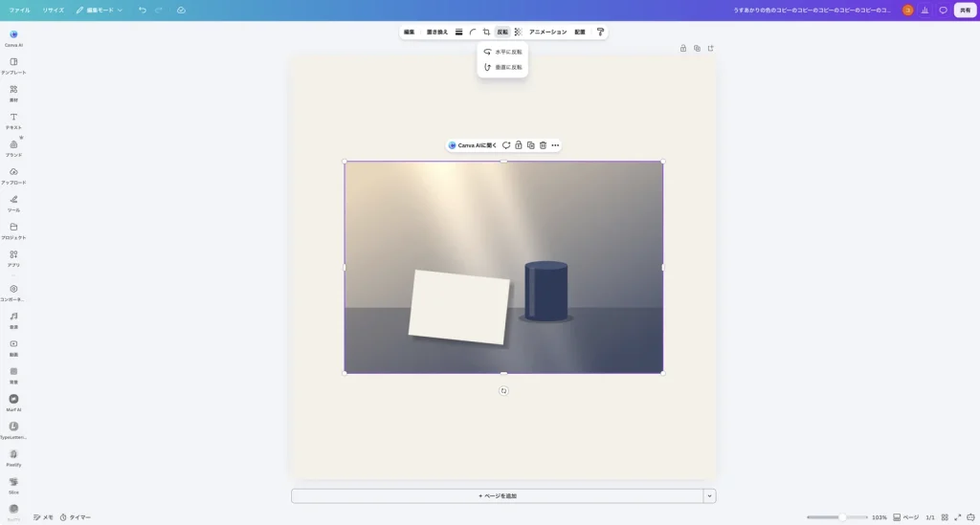Expand the add page dropdown arrow

[709, 495]
